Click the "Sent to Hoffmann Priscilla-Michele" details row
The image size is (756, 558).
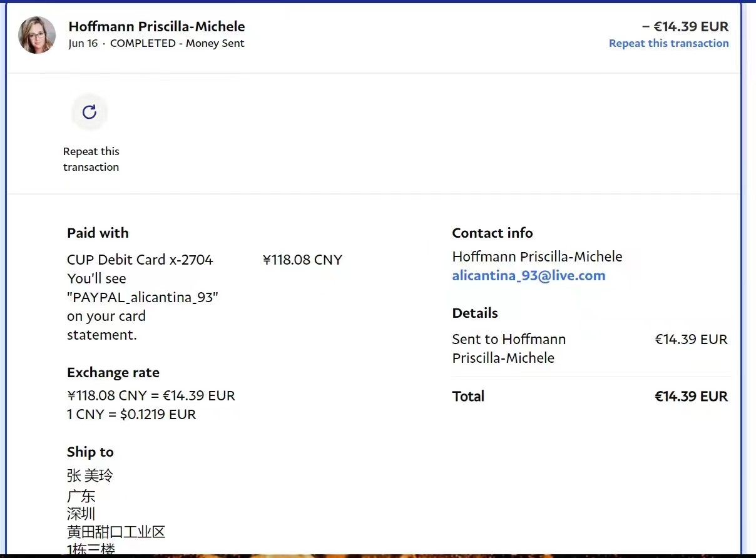pos(509,348)
